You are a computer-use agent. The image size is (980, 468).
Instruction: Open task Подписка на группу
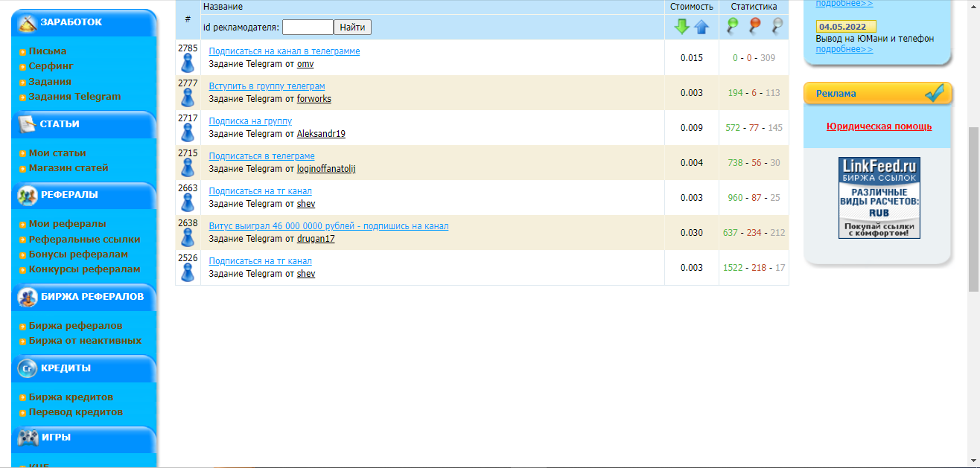coord(250,121)
